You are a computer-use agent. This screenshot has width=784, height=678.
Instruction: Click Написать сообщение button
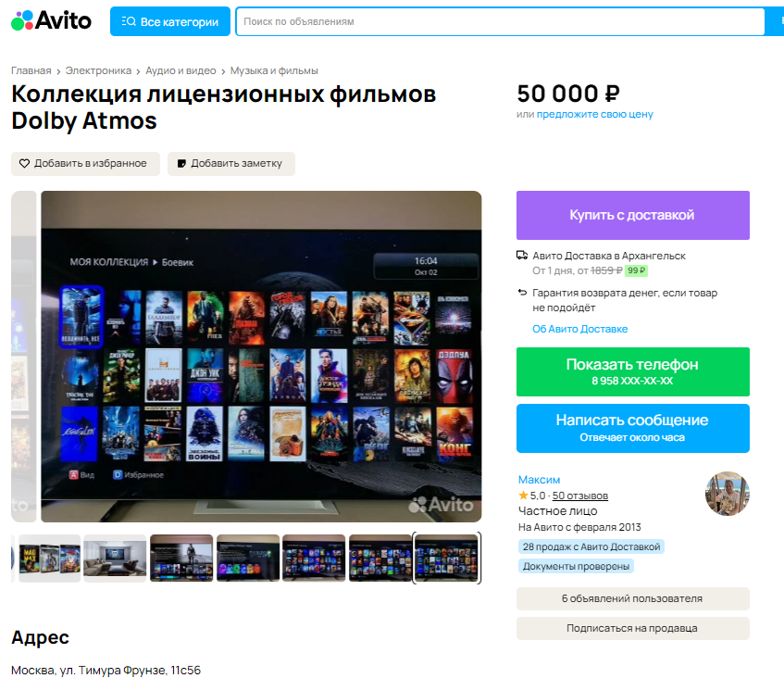click(632, 427)
